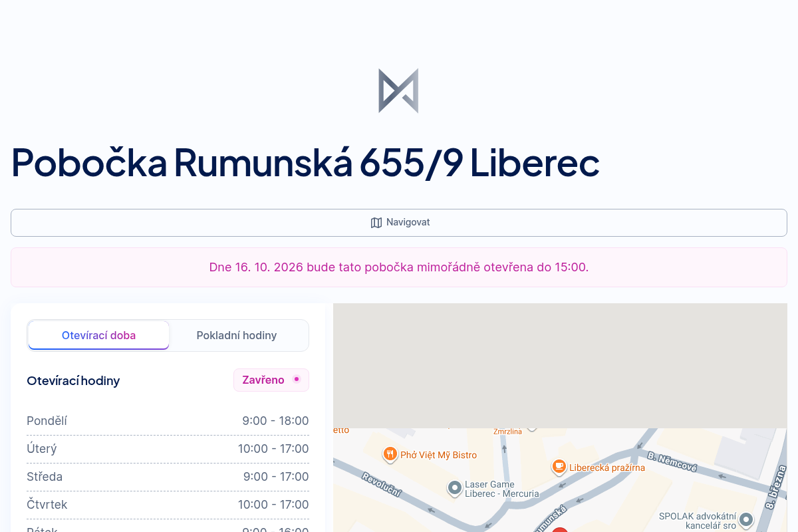Click the Středa day label
798x532 pixels.
(x=45, y=477)
